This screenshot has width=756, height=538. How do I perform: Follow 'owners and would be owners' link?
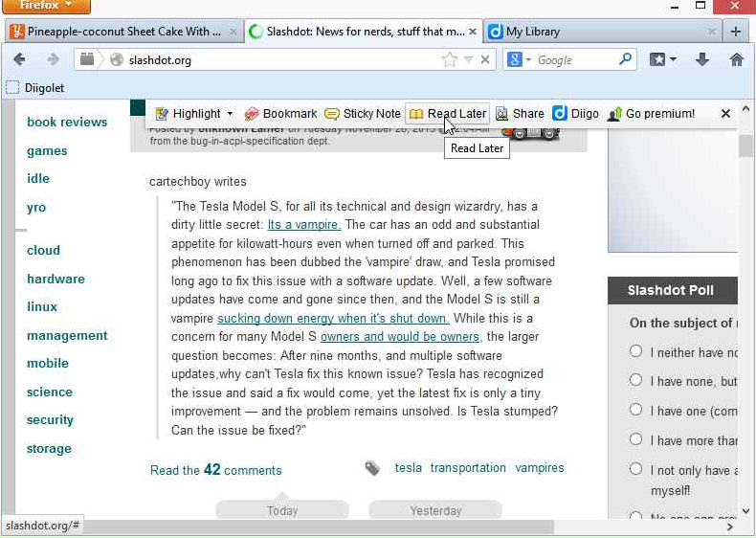pos(400,337)
